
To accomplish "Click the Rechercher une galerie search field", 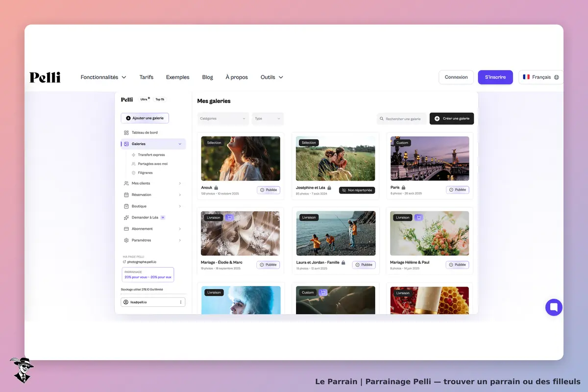I will point(401,119).
